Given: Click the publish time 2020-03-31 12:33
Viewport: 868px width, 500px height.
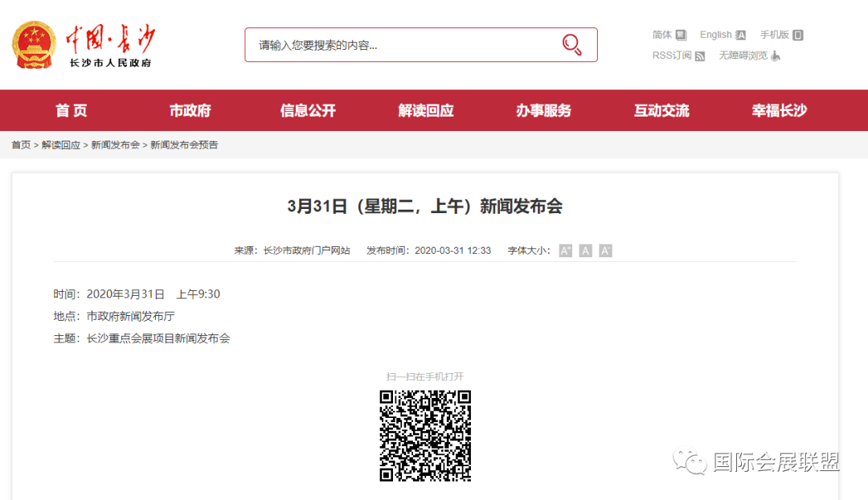Looking at the screenshot, I should tap(452, 251).
